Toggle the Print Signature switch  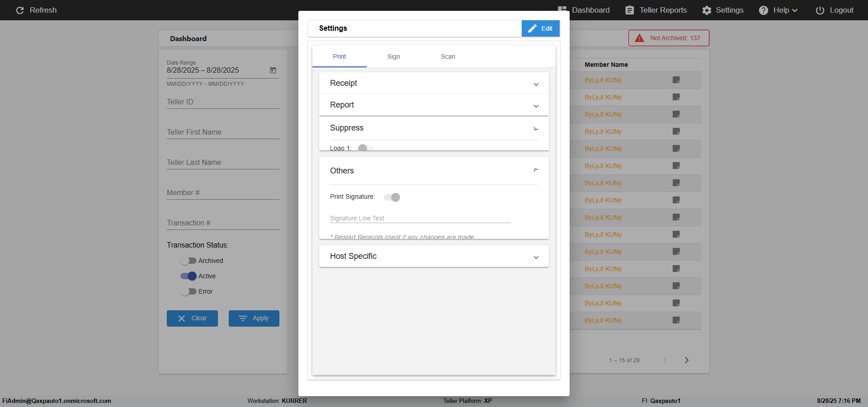pos(392,197)
